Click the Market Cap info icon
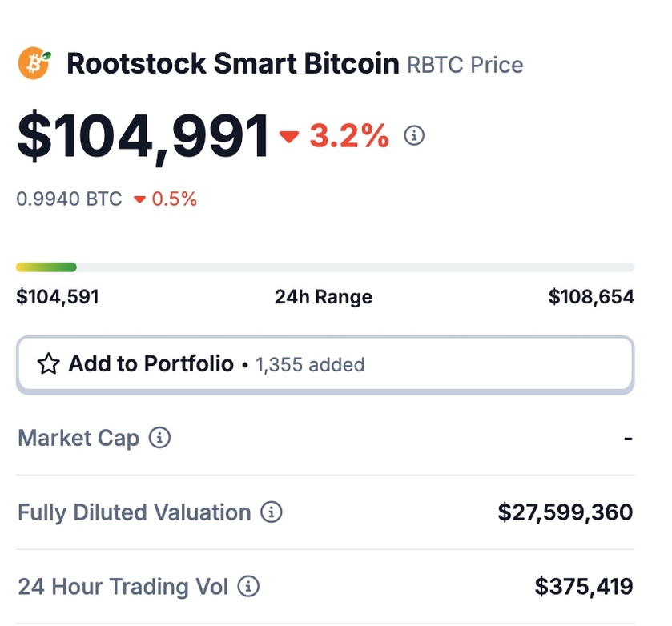This screenshot has height=626, width=672. click(x=159, y=437)
